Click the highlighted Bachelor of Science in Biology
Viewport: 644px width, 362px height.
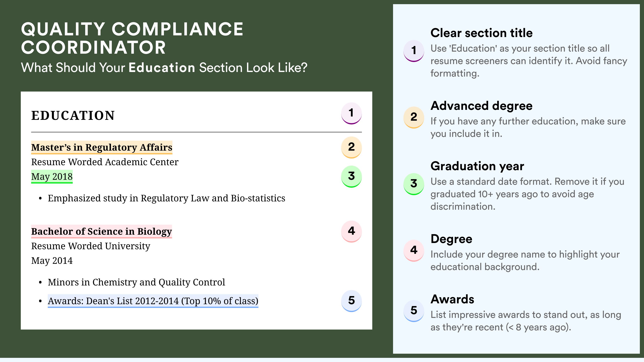(x=102, y=232)
